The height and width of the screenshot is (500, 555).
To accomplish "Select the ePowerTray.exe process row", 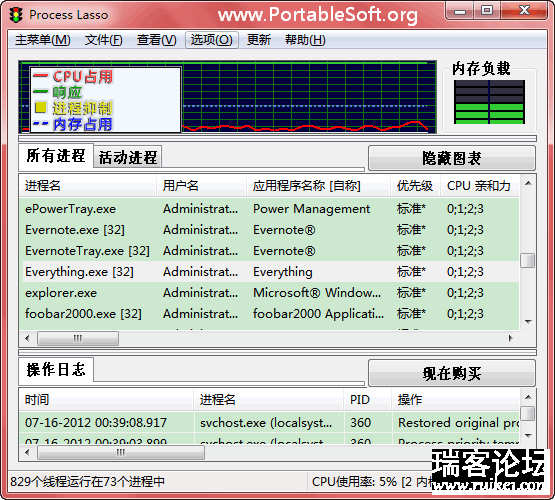I will 269,209.
